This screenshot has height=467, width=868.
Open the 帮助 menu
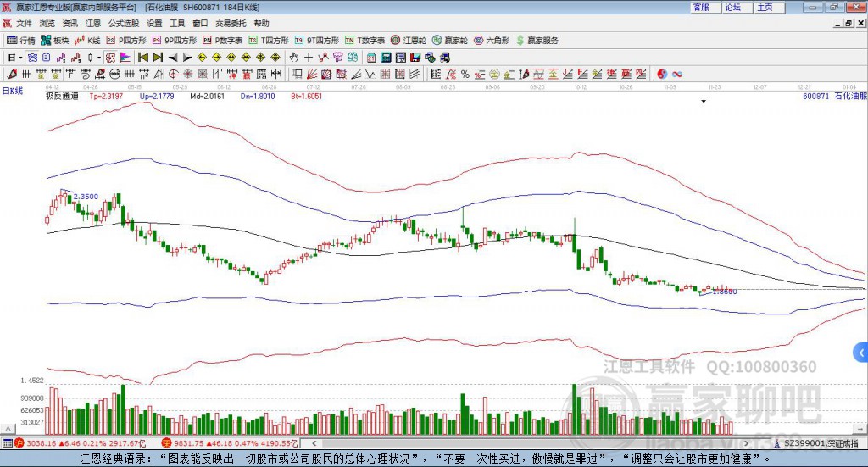pyautogui.click(x=261, y=23)
